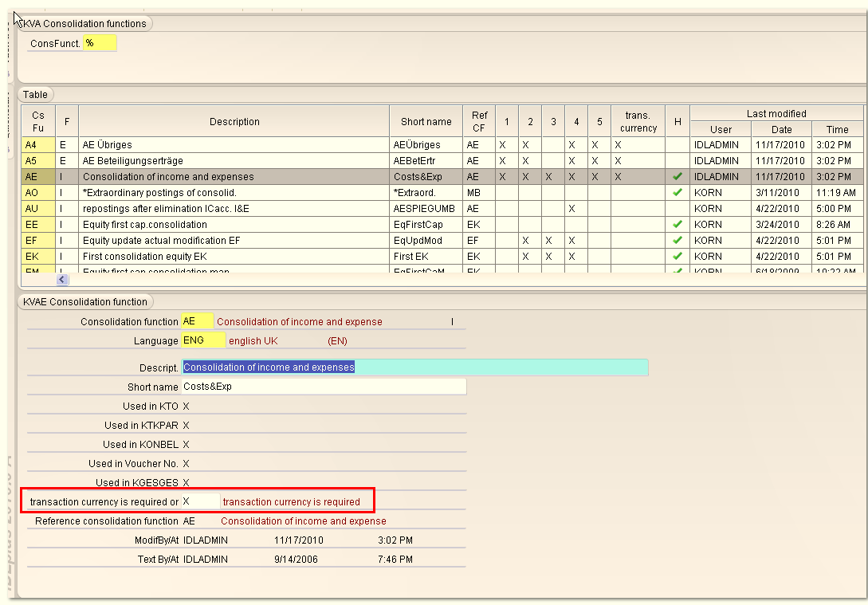Click the X mark in the AU row

[x=571, y=209]
